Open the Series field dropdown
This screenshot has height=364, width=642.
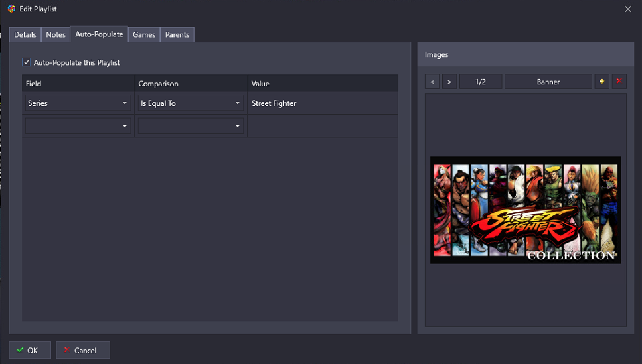point(78,103)
